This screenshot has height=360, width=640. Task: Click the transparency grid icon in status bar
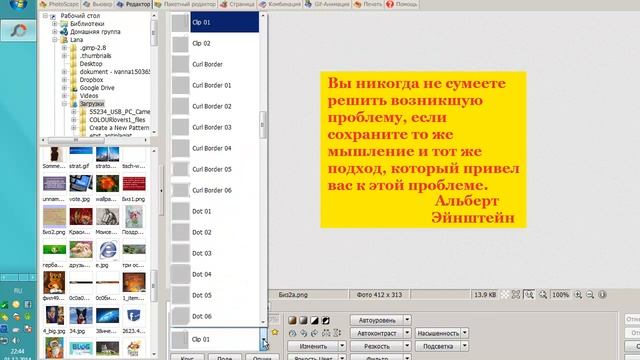(504, 294)
